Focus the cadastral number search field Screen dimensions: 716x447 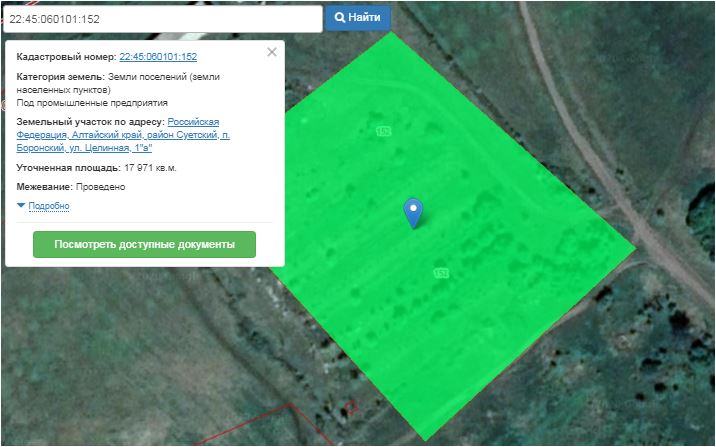tap(163, 19)
